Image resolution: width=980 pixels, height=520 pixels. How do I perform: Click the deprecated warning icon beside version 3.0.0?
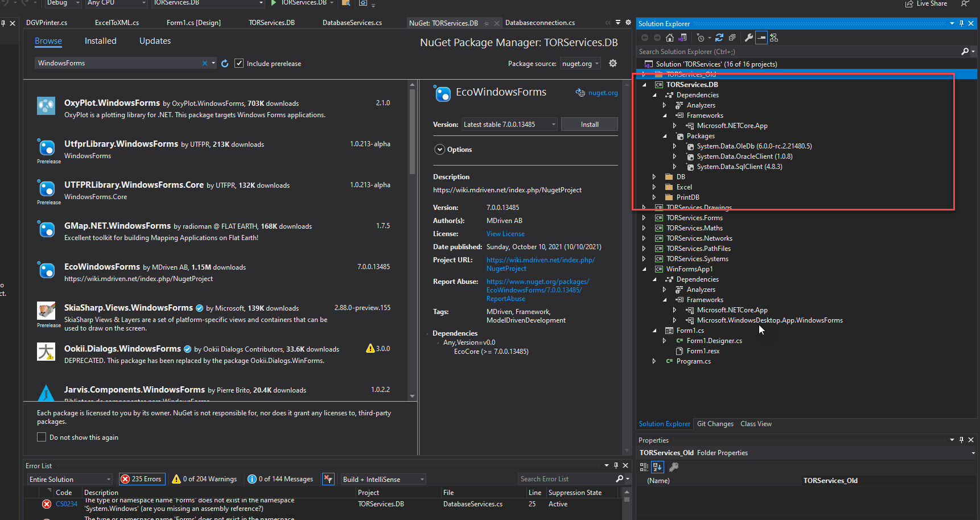tap(370, 348)
